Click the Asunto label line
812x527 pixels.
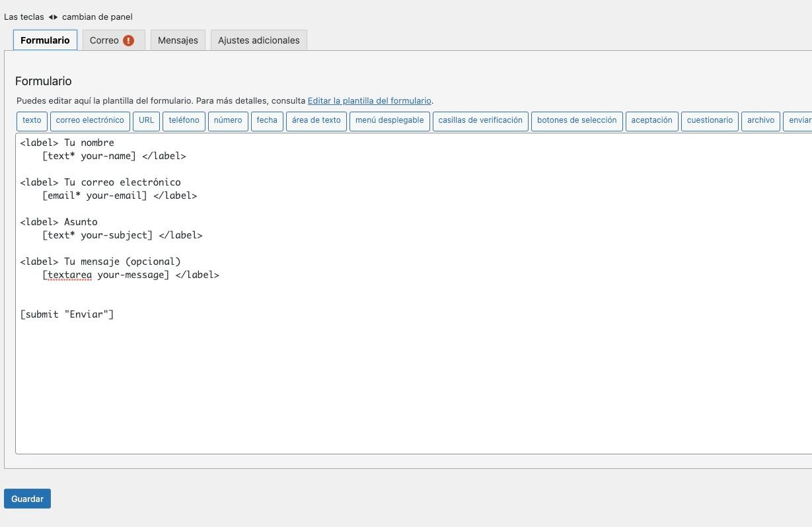point(59,222)
